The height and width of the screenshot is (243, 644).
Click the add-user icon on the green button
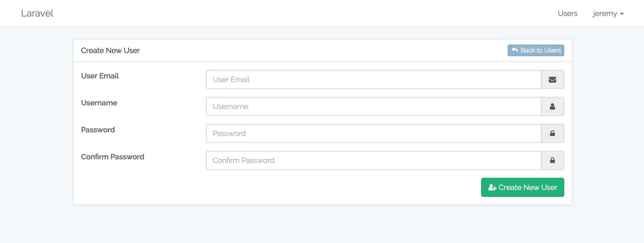492,187
